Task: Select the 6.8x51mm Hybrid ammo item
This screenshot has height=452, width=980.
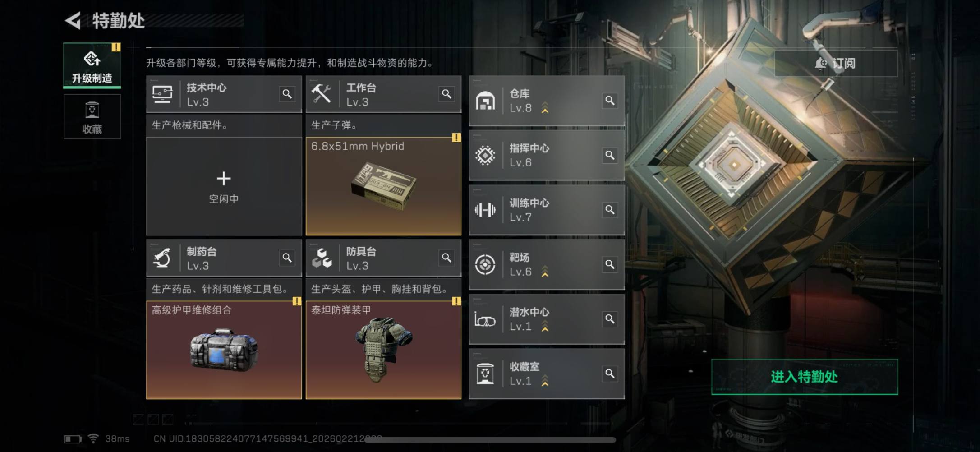Action: coord(383,186)
